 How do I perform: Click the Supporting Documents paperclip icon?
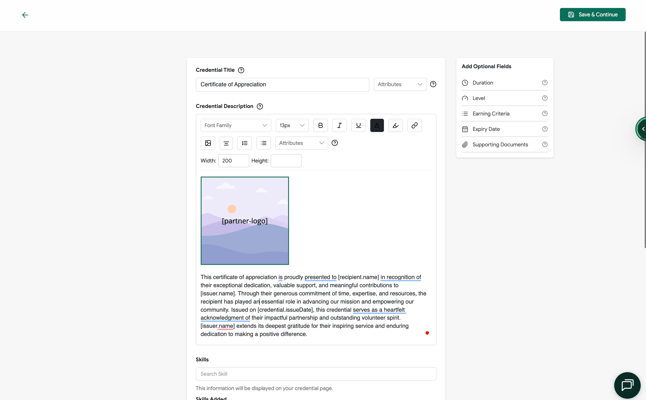click(465, 145)
